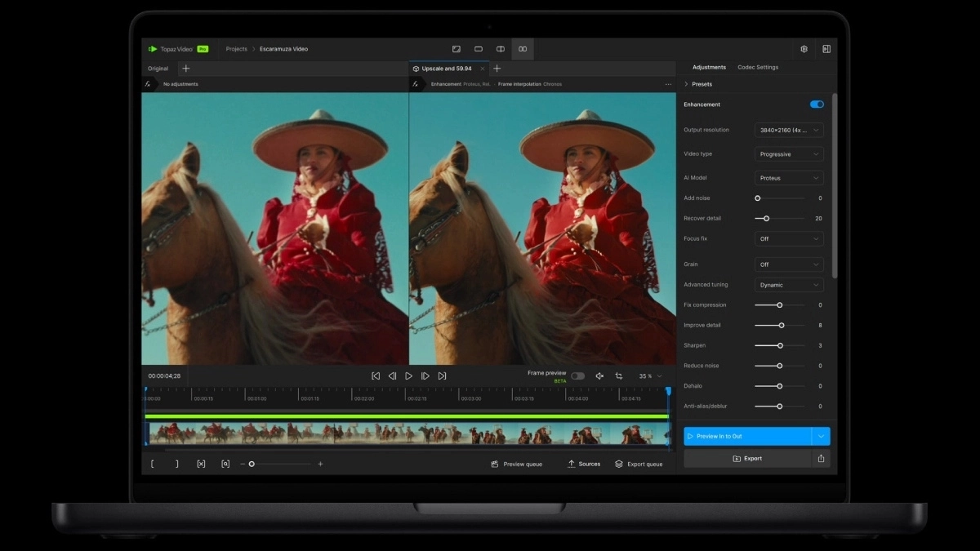Select the single preview view icon

[479, 49]
